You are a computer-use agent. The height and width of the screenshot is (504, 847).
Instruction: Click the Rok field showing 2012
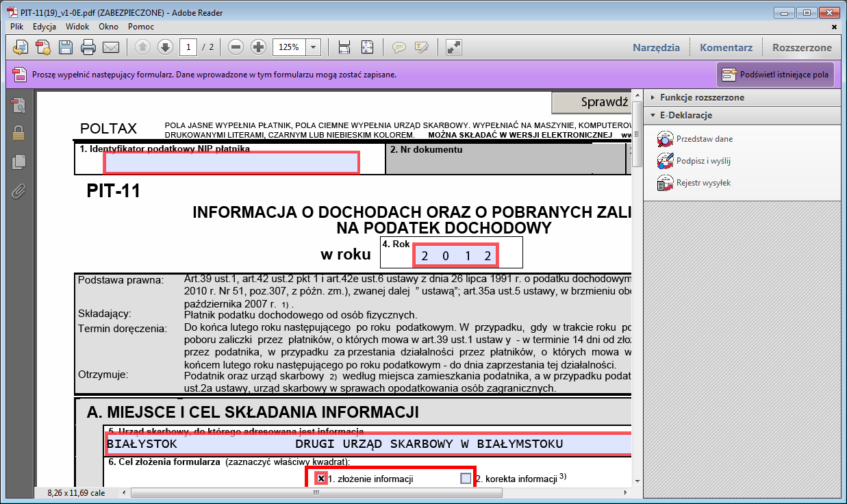click(x=456, y=256)
